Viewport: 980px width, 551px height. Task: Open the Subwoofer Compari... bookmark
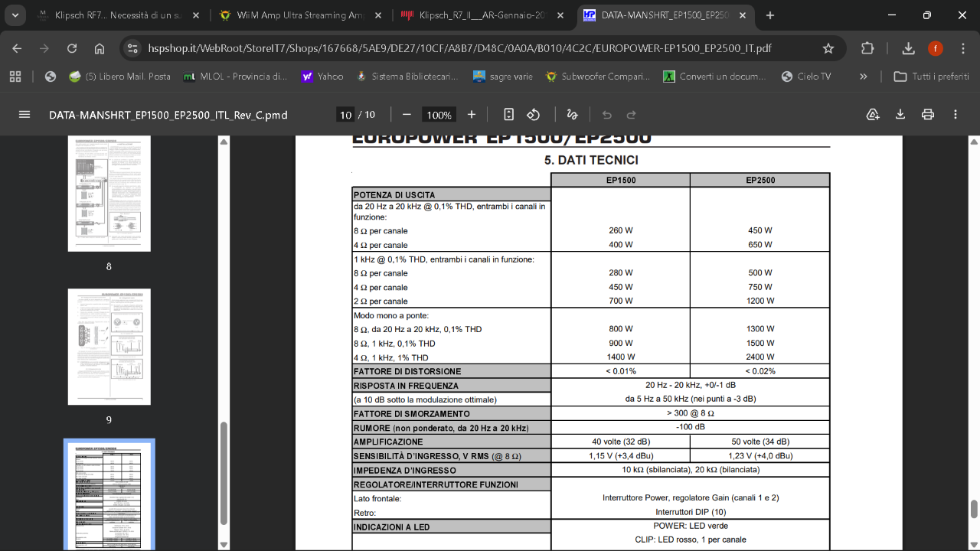click(597, 77)
